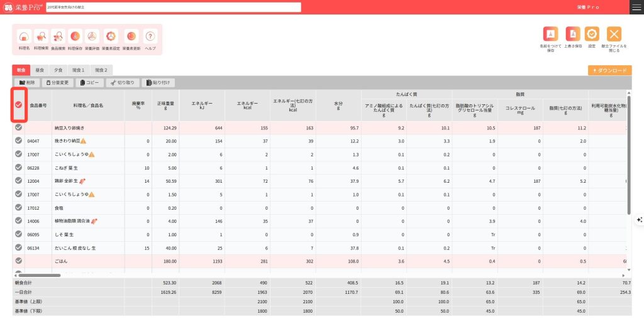Toggle the check for だいこん 根 皮なし row
The image size is (644, 319).
click(18, 247)
